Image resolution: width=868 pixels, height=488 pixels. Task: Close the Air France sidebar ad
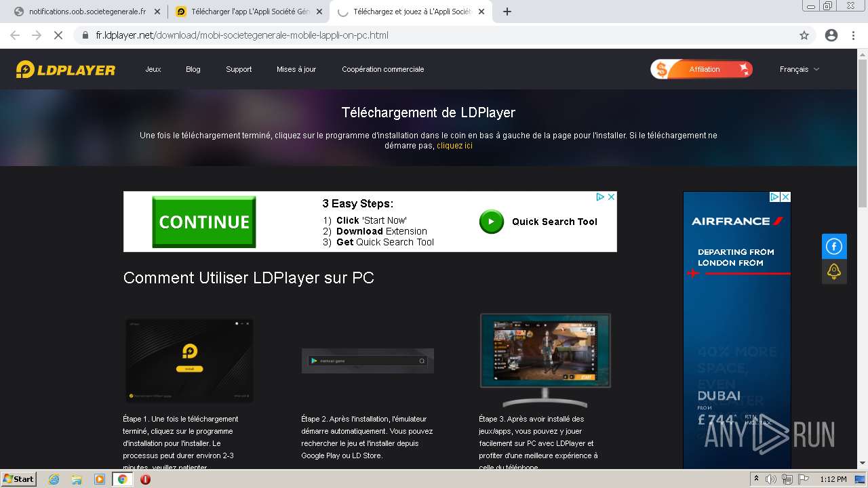coord(785,197)
